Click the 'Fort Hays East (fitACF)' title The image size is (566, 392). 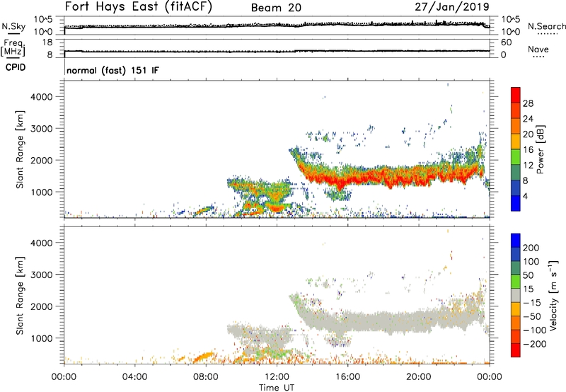point(138,7)
